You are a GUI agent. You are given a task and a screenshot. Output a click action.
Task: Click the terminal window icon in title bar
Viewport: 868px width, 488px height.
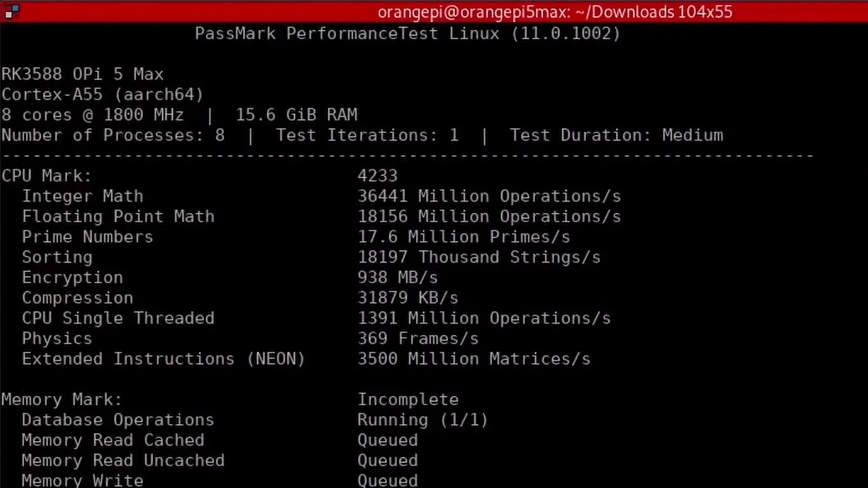pyautogui.click(x=12, y=12)
